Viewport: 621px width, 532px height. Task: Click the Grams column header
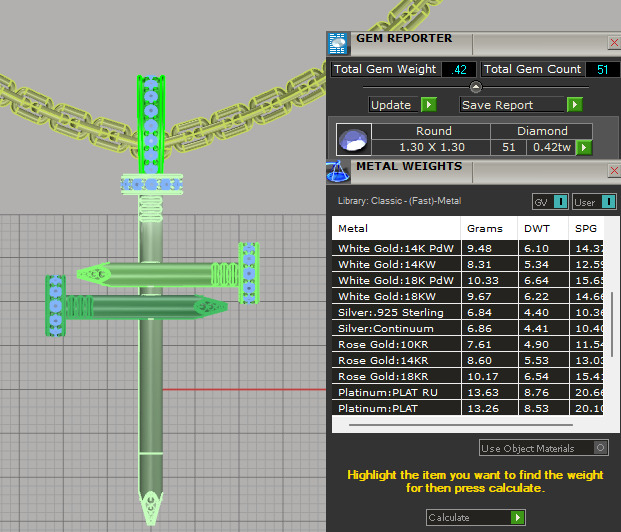click(x=490, y=229)
